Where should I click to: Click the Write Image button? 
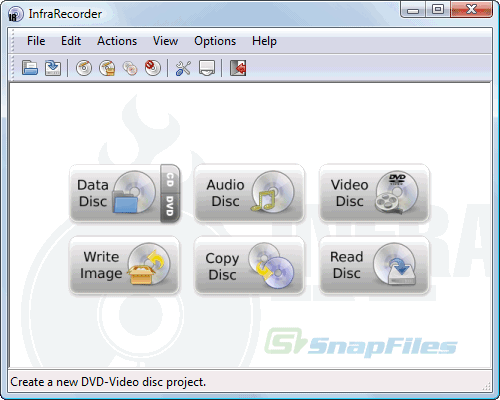coord(124,265)
